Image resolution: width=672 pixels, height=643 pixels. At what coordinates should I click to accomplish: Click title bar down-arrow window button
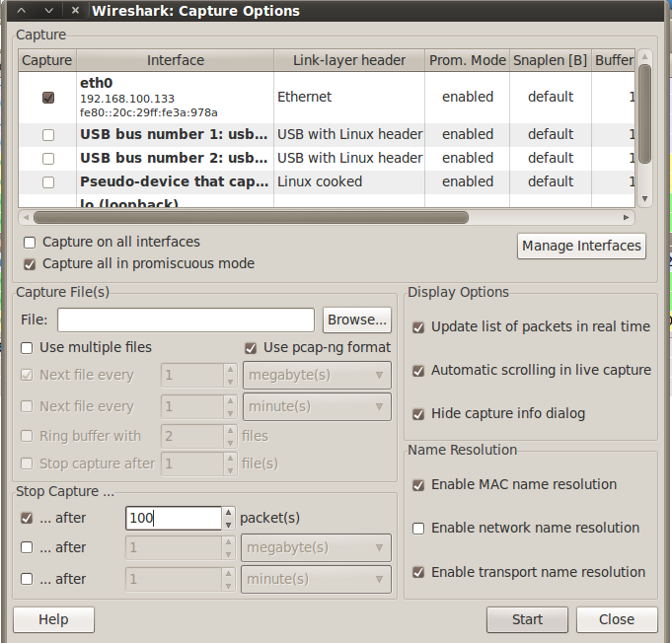coord(49,10)
